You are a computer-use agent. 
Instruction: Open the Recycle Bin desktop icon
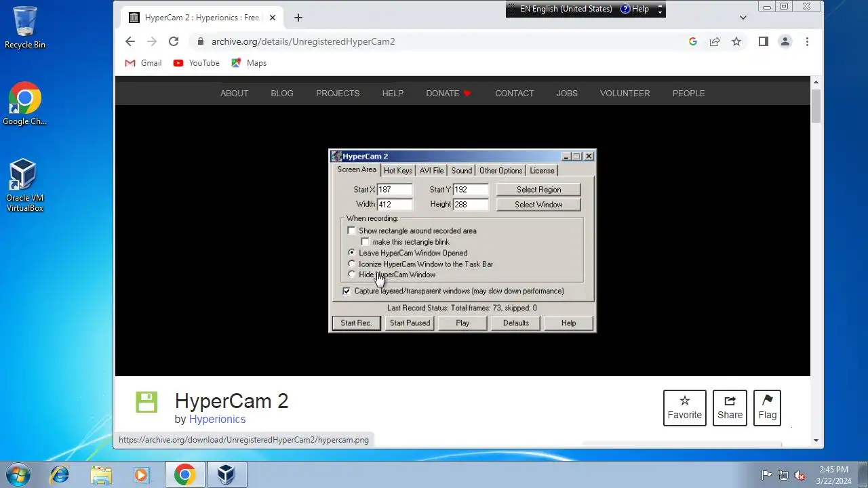(x=25, y=28)
